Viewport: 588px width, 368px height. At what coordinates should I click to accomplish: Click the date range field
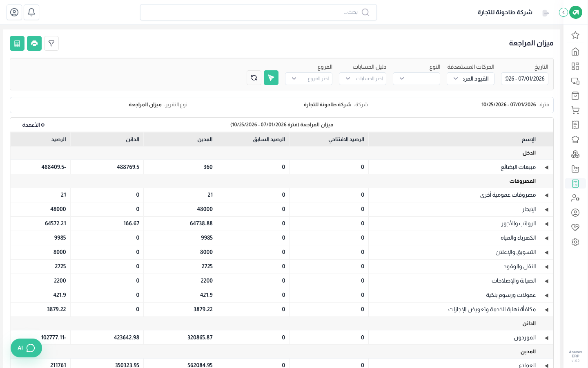pyautogui.click(x=525, y=79)
